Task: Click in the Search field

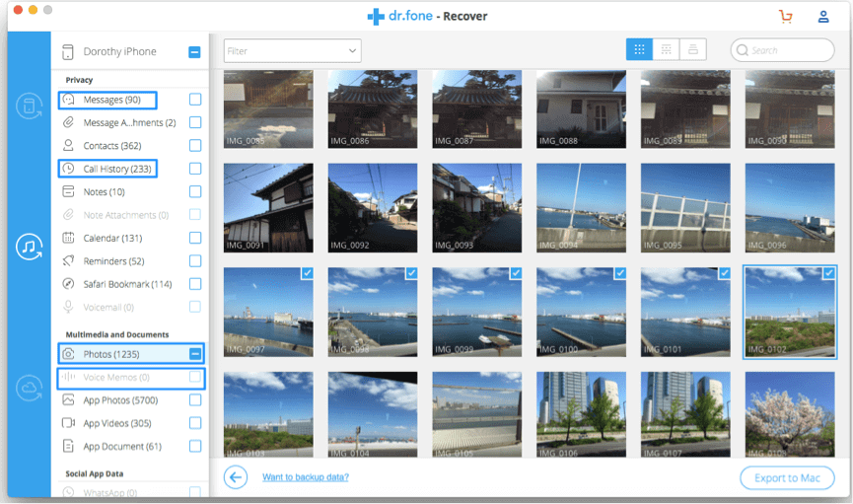Action: coord(789,50)
